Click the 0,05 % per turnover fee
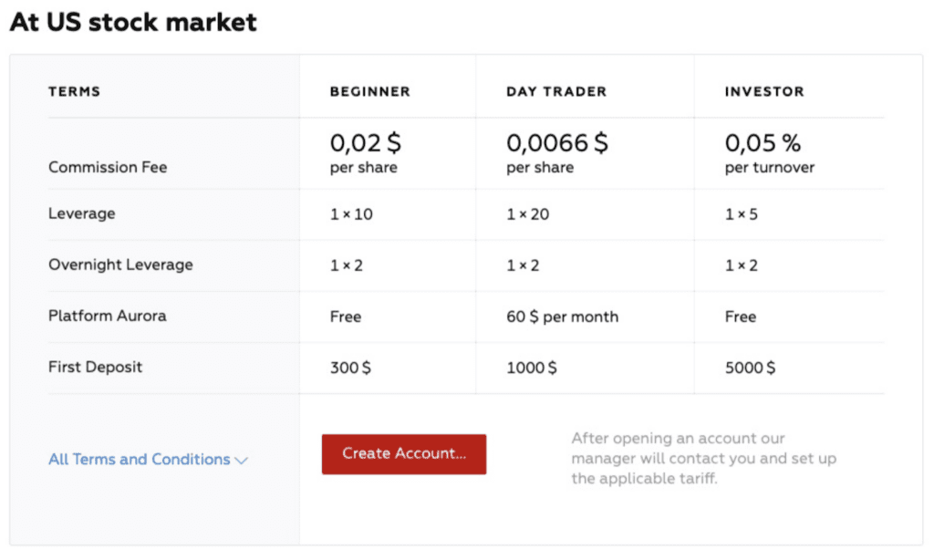934x560 pixels. pos(769,153)
